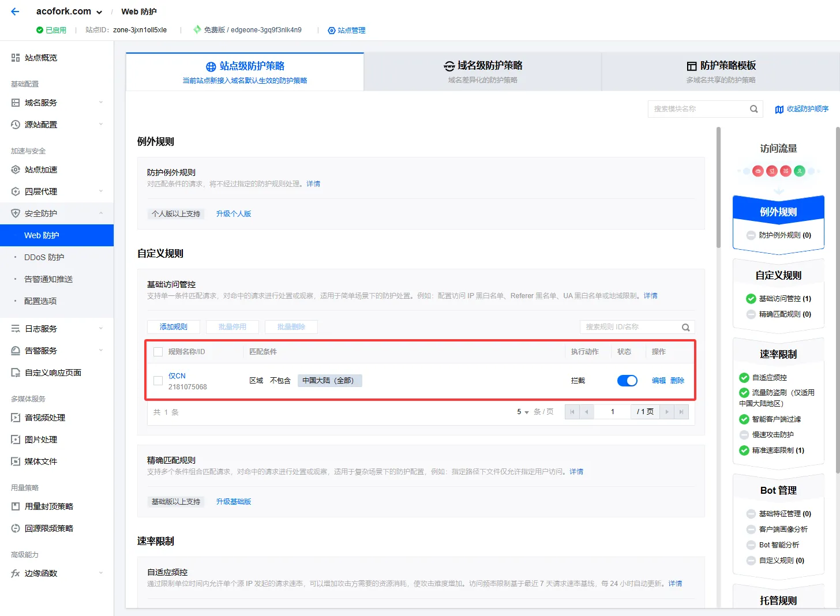Click the 站点概览 sidebar icon

pyautogui.click(x=16, y=58)
